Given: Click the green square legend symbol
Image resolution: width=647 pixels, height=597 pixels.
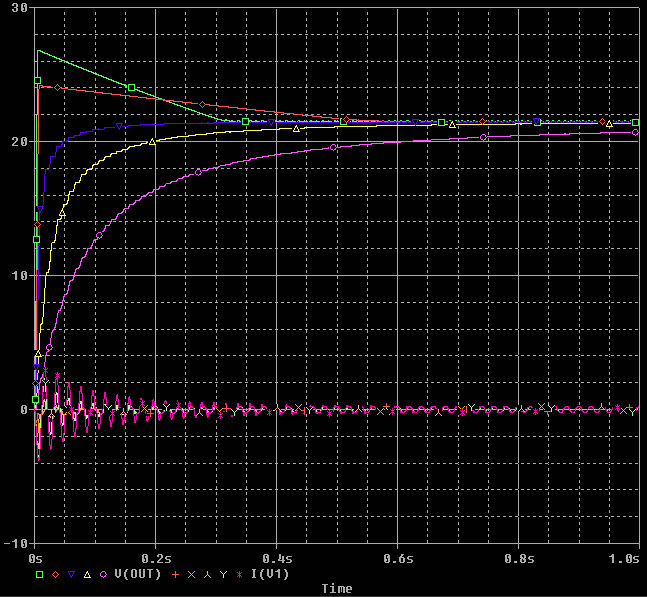Looking at the screenshot, I should click(x=40, y=574).
